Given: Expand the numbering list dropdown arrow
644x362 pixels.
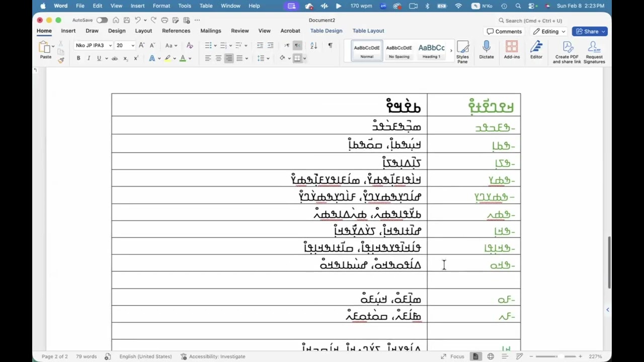Looking at the screenshot, I should click(230, 45).
